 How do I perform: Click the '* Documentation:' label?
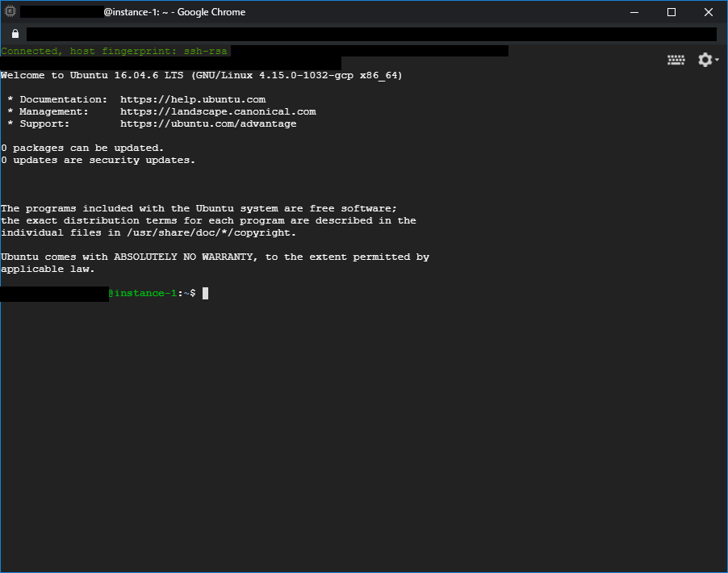[57, 99]
